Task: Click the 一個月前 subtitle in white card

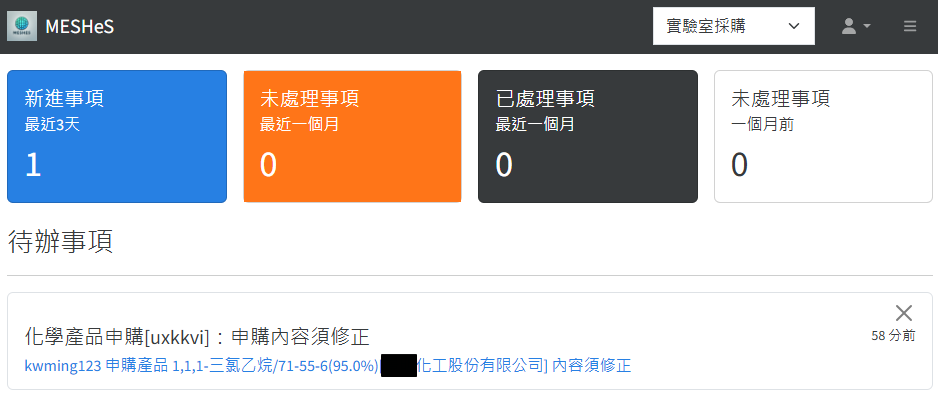Action: point(763,125)
